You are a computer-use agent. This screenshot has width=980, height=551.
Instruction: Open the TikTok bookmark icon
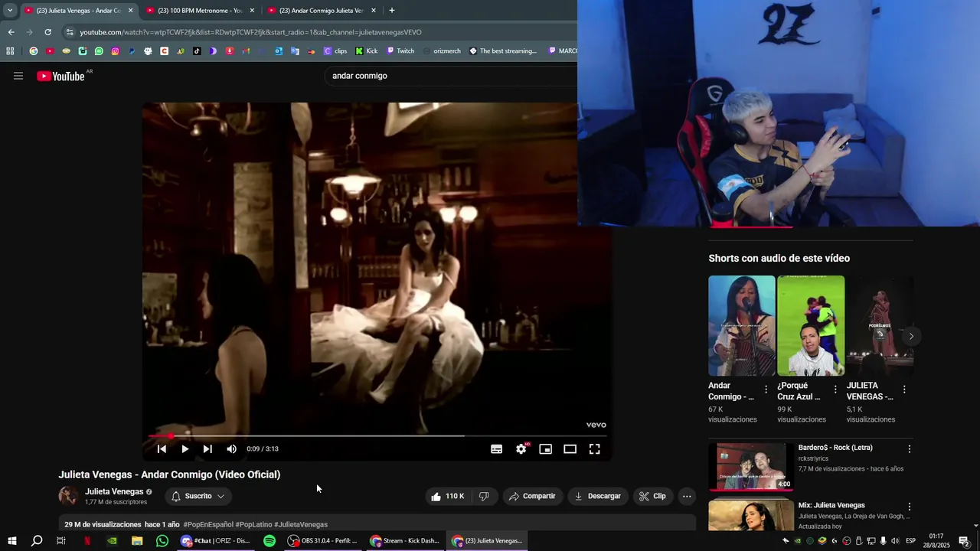(x=197, y=51)
